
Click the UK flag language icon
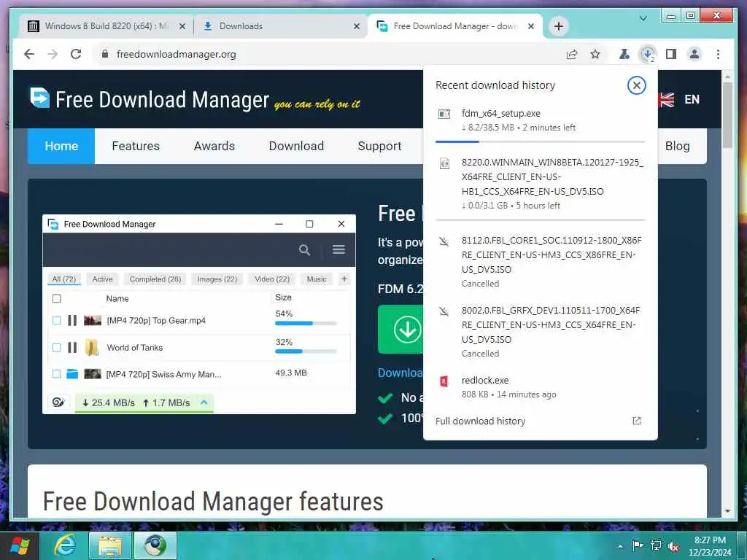click(665, 100)
